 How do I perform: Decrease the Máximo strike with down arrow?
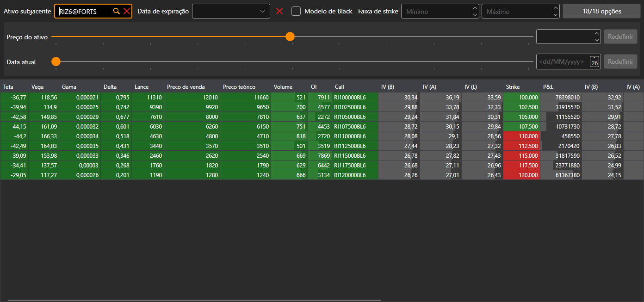tap(556, 15)
